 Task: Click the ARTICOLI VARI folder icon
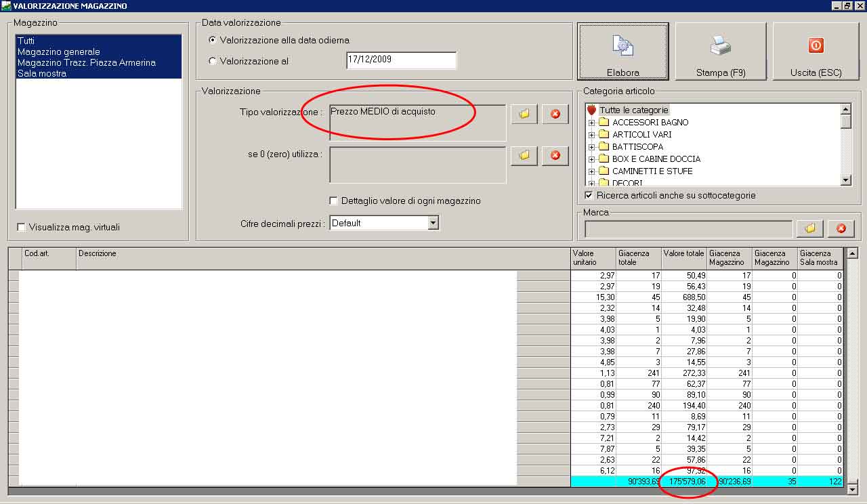[x=604, y=135]
